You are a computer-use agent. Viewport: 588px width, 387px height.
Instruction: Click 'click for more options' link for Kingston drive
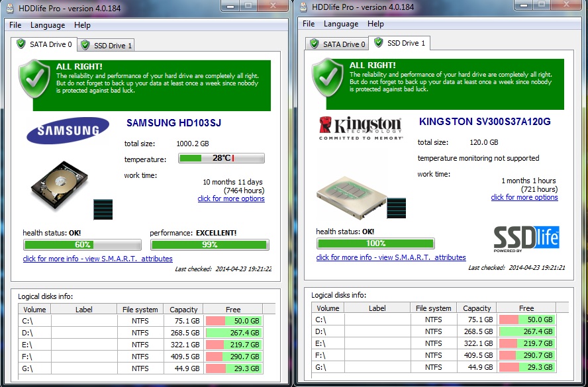click(524, 197)
